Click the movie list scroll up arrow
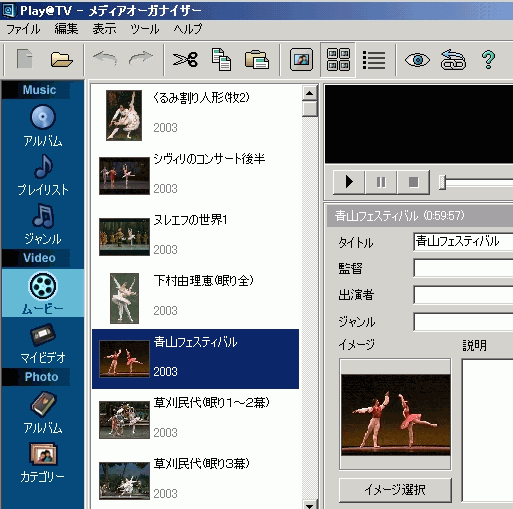Viewport: 513px width, 509px height. [x=310, y=93]
